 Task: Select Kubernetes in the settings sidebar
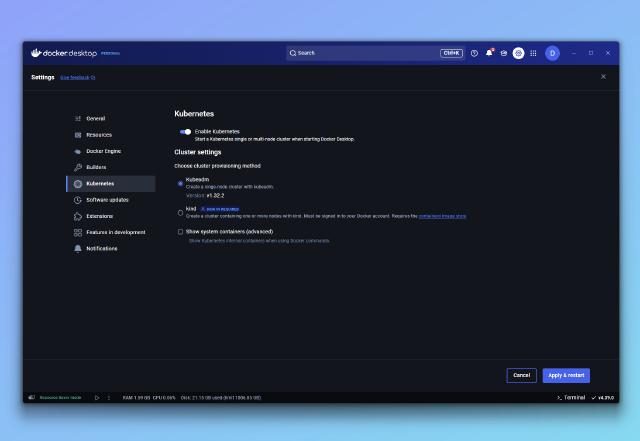(111, 184)
